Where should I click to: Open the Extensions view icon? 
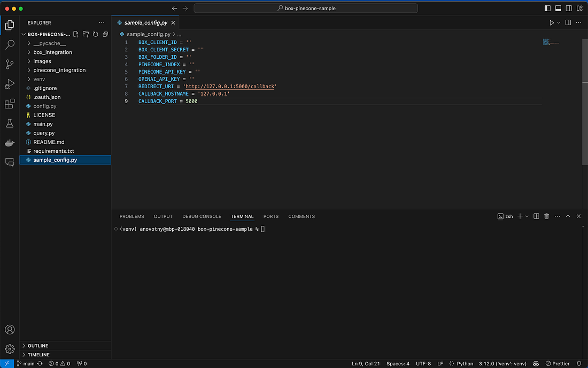10,104
